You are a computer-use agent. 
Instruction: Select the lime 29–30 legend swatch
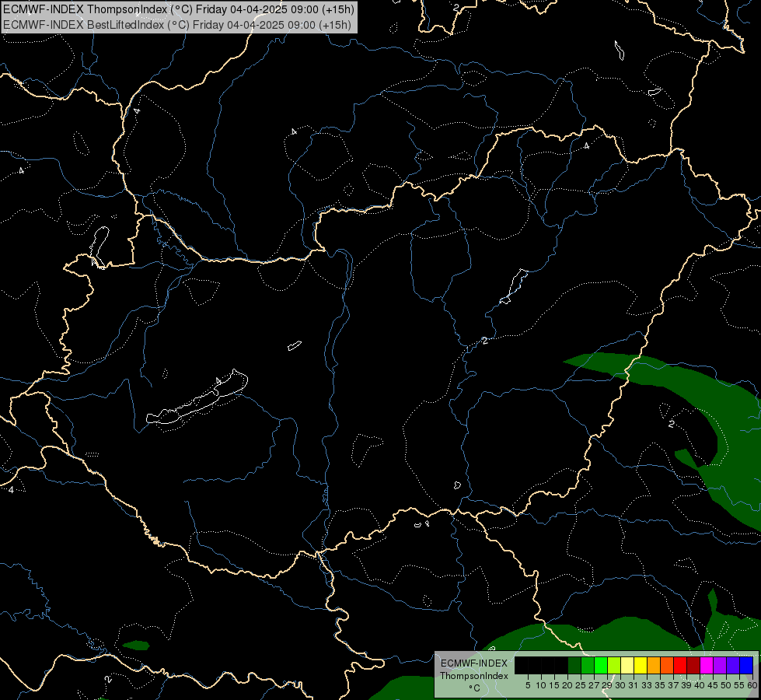(x=614, y=665)
